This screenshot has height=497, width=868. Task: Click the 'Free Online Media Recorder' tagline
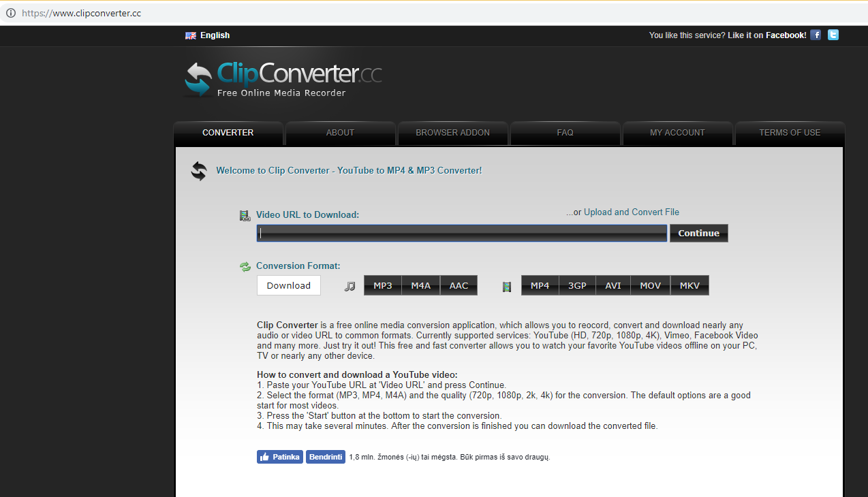click(281, 93)
